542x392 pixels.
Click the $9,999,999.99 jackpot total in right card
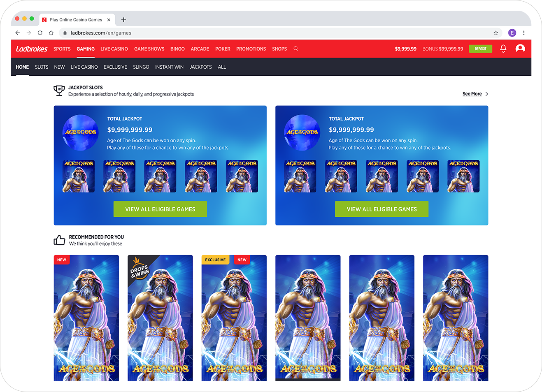click(351, 130)
